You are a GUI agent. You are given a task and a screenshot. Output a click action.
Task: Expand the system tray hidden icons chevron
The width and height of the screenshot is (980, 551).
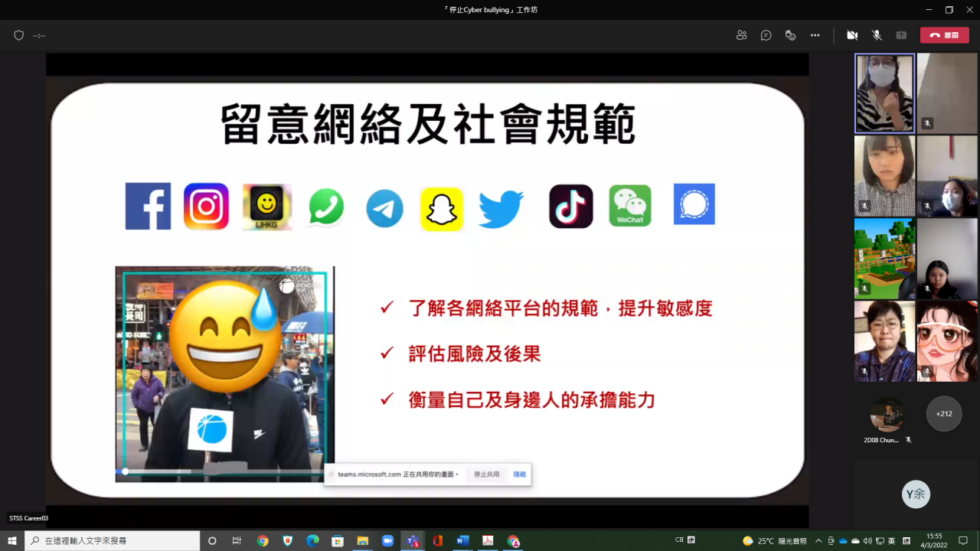(819, 540)
